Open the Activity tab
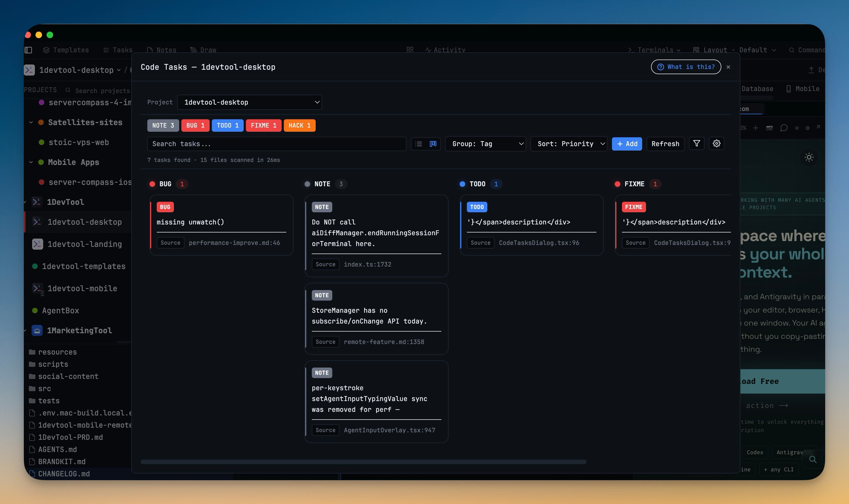849x504 pixels. (x=445, y=50)
